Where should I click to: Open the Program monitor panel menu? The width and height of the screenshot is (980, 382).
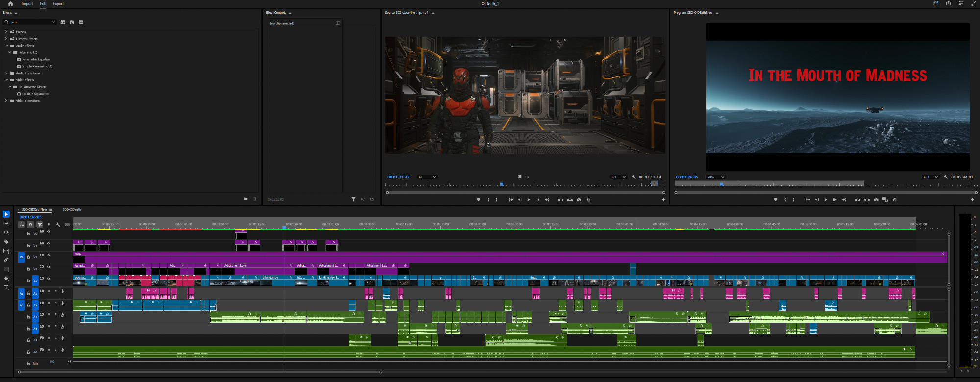[717, 13]
